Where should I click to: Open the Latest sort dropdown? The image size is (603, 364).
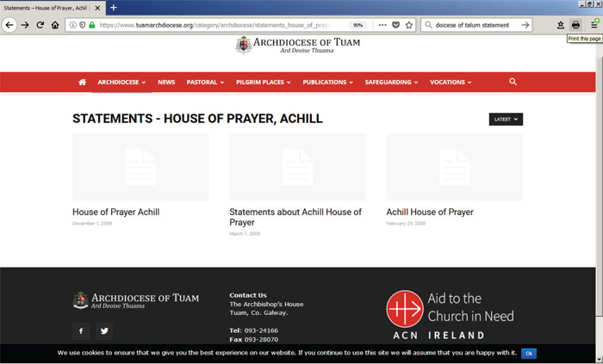(506, 120)
